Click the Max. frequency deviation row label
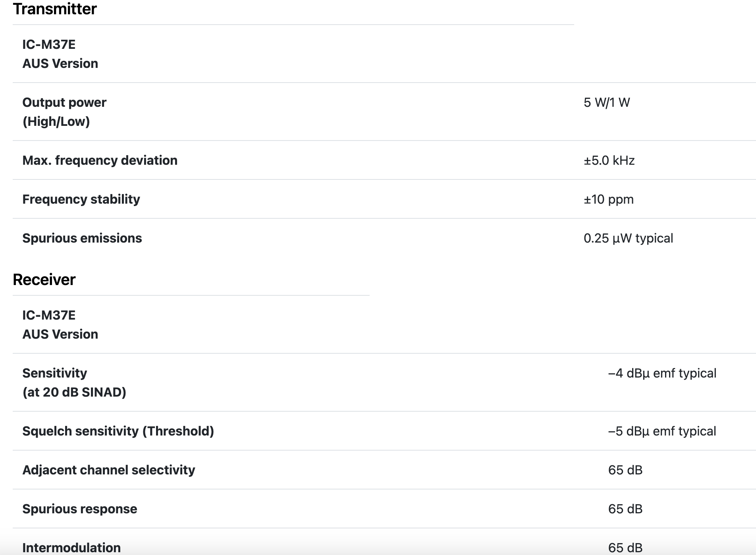Viewport: 756px width, 555px height. [100, 160]
